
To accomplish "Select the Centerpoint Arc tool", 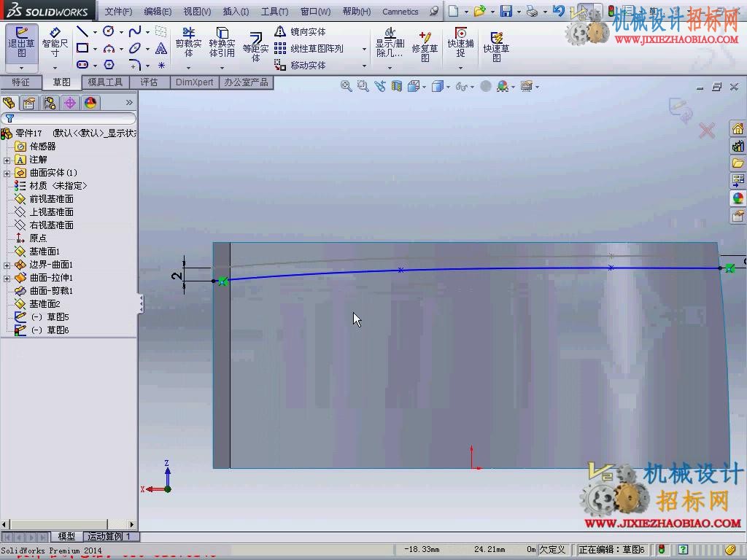I will coord(109,48).
